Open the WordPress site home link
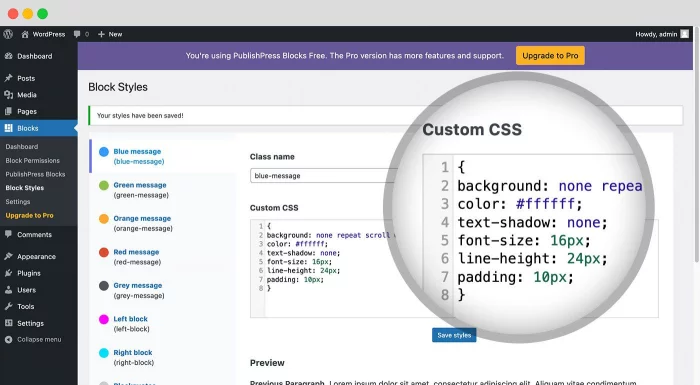Image resolution: width=700 pixels, height=385 pixels. point(43,34)
